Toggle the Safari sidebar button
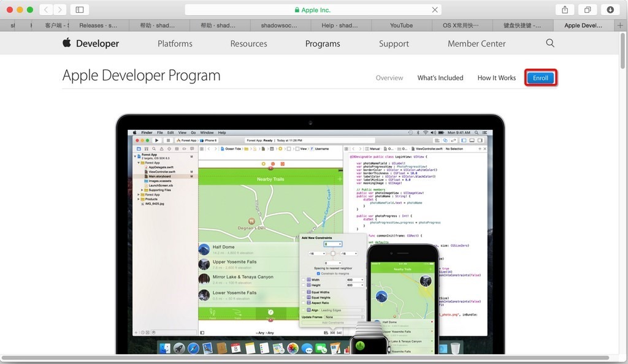The image size is (628, 364). click(80, 10)
